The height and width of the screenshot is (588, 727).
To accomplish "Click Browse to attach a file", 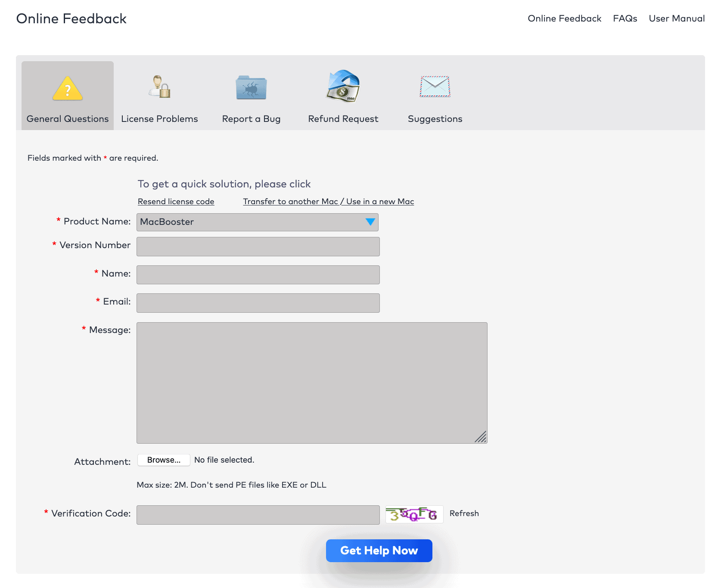I will pyautogui.click(x=163, y=460).
